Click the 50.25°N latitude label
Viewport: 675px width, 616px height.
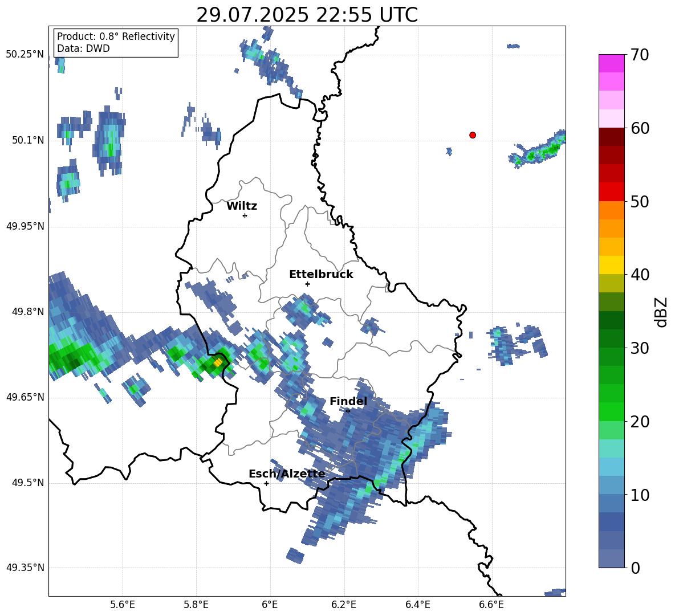pyautogui.click(x=25, y=55)
